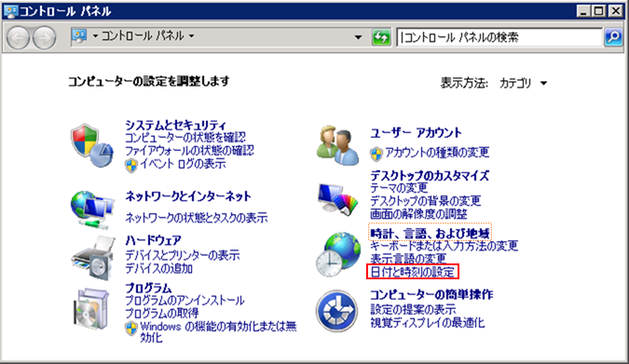Screen dimensions: 629x364
Task: Open the ユーザー アカウント people icon
Action: (337, 145)
